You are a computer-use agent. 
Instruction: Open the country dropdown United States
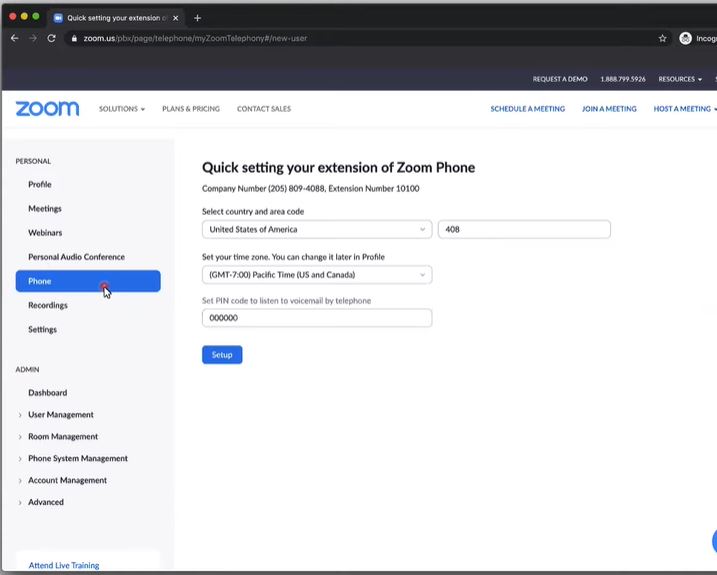click(x=317, y=229)
